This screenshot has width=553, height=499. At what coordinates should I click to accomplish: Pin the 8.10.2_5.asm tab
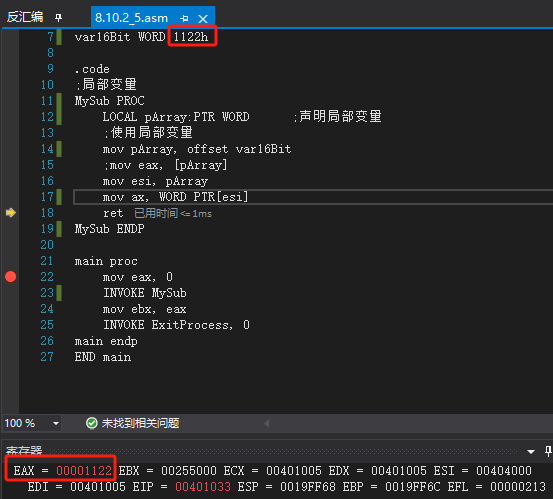184,18
